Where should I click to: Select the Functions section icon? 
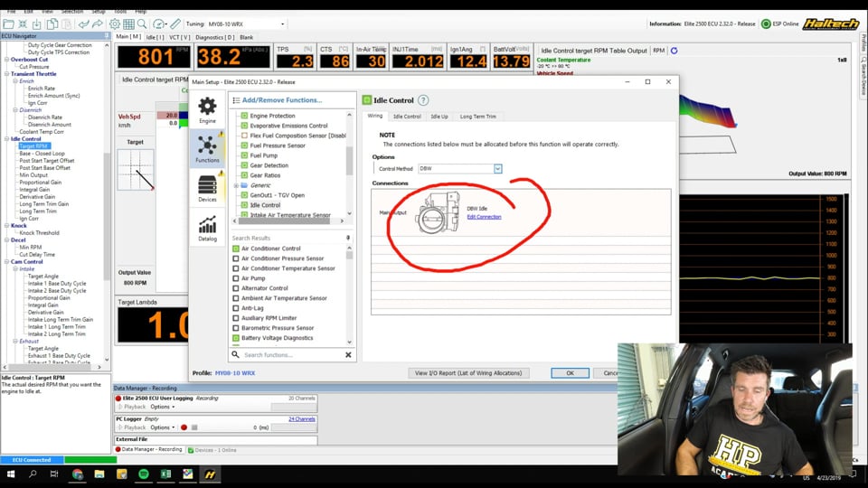pos(207,148)
